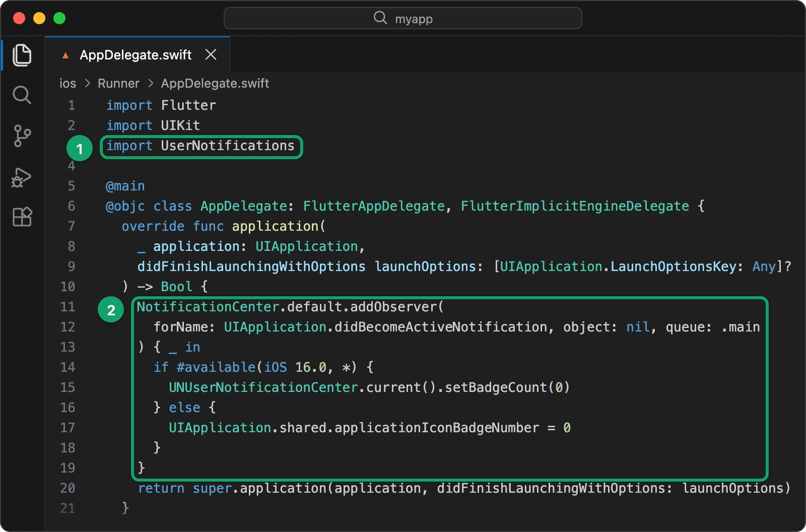Screen dimensions: 806x532
Task: Click the myapp command search field
Action: click(x=403, y=18)
